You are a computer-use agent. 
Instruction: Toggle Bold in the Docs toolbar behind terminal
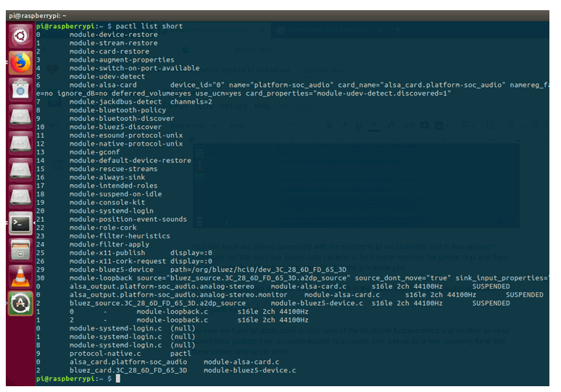(x=329, y=125)
